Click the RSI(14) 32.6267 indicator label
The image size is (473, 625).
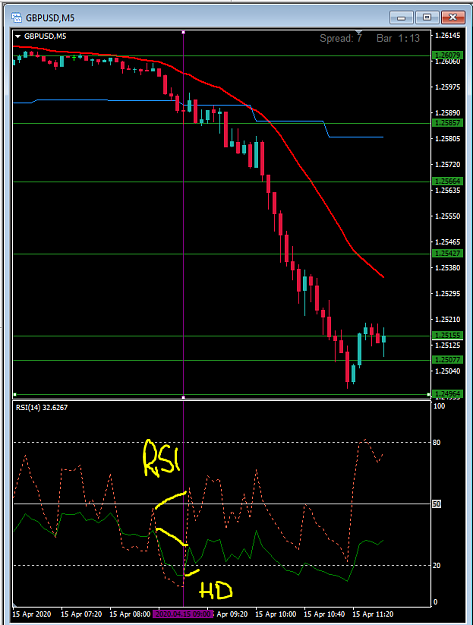pyautogui.click(x=42, y=407)
